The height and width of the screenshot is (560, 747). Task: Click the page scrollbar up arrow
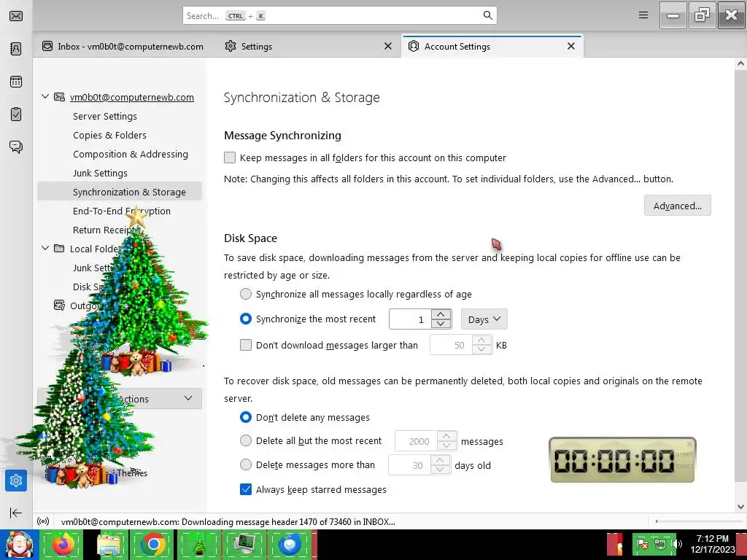[740, 63]
